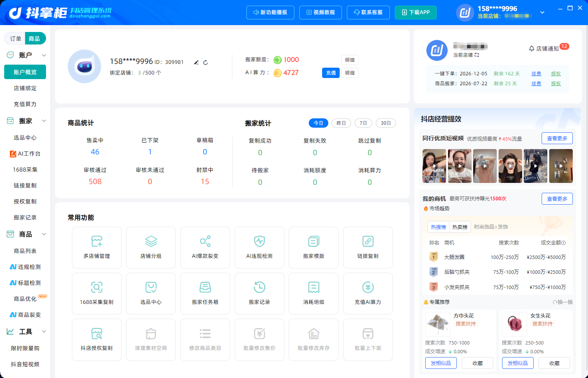Collapse the 搬家 sidebar section
Image resolution: width=588 pixels, height=378 pixels.
(x=44, y=121)
